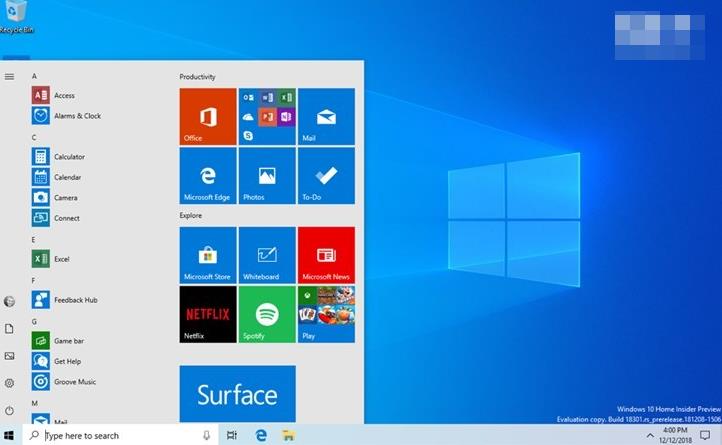Click the microphone icon in search box
722x445 pixels.
[206, 435]
